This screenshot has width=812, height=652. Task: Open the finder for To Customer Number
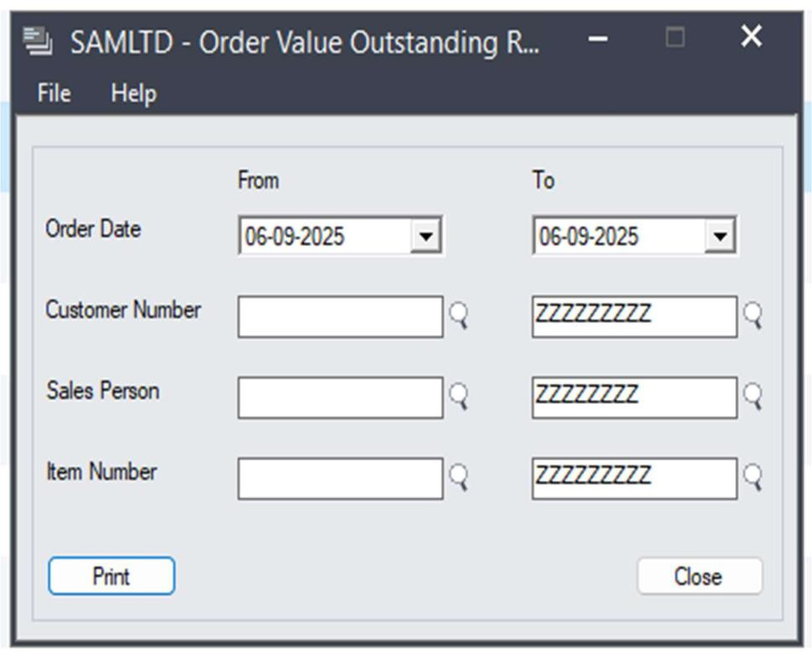[753, 316]
